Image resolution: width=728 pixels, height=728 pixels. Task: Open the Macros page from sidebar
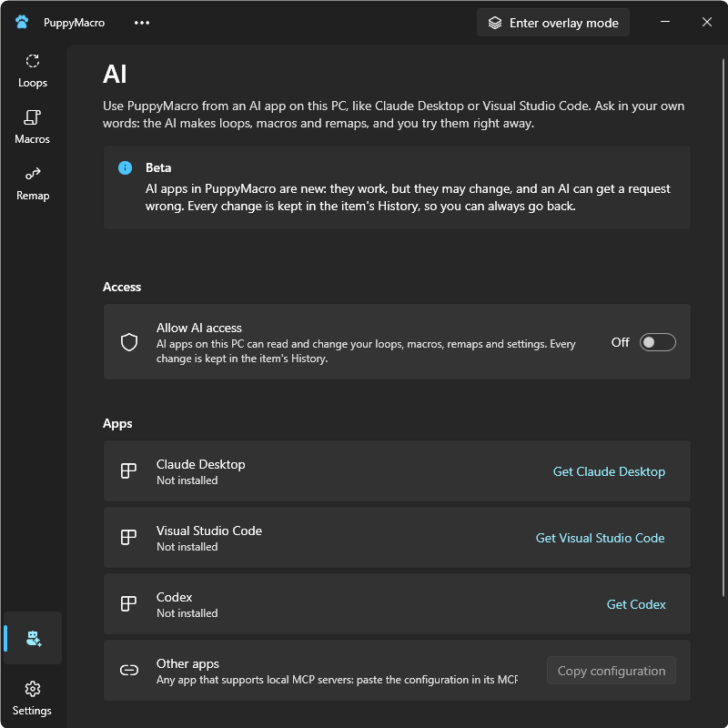pos(33,127)
